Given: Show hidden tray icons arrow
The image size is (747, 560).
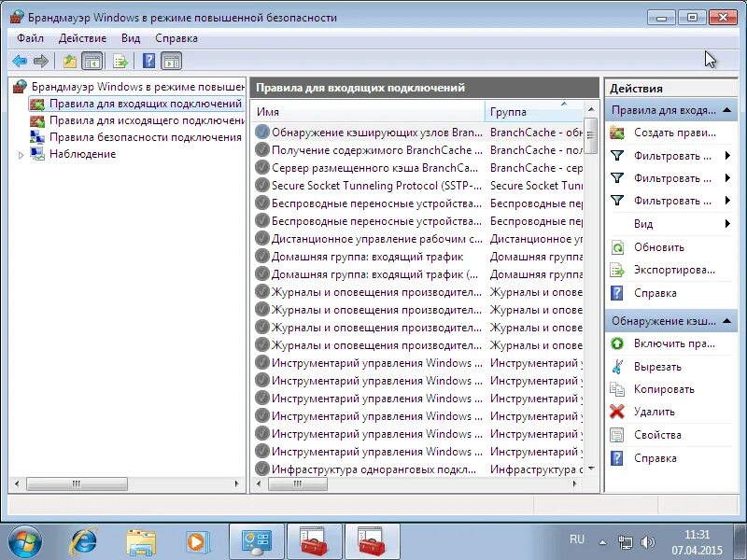Looking at the screenshot, I should click(x=602, y=542).
